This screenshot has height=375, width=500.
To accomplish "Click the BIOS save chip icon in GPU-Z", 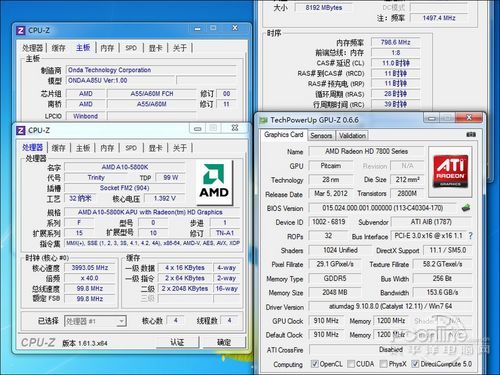I will pos(466,208).
